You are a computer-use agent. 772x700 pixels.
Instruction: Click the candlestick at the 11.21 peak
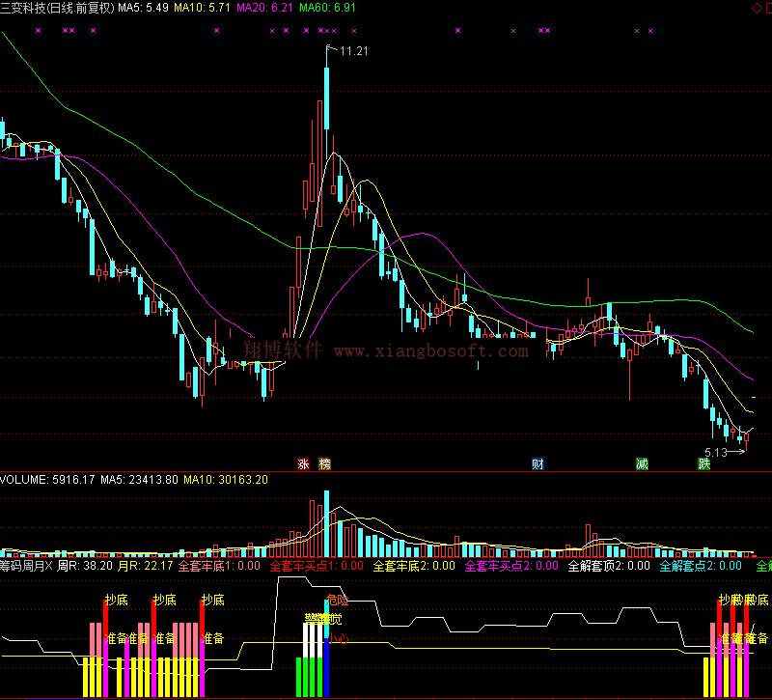tap(326, 98)
